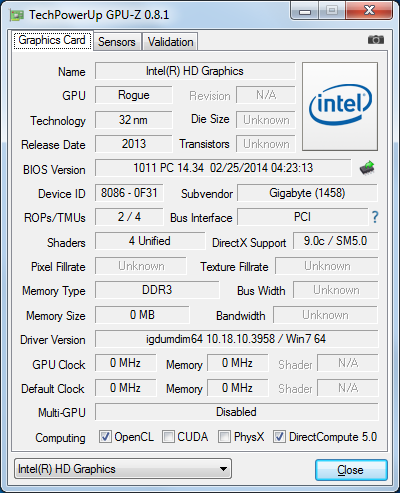This screenshot has height=493, width=400.
Task: Click the Pixel Fillrate Unknown field
Action: click(141, 266)
